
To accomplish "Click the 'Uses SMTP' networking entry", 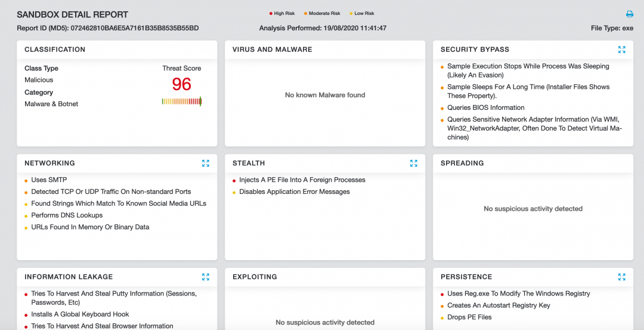I will (x=49, y=180).
